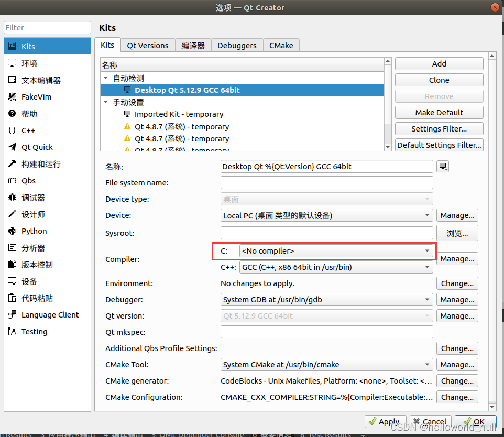The image size is (504, 437).
Task: Open the 设备 settings category
Action: pyautogui.click(x=47, y=281)
